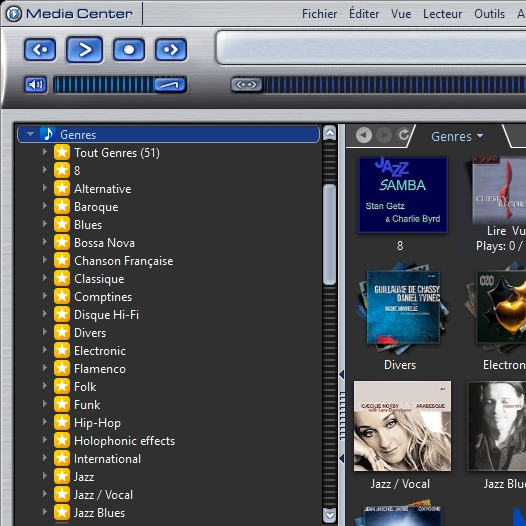This screenshot has width=526, height=526.
Task: Click the star icon beside International
Action: click(x=62, y=458)
